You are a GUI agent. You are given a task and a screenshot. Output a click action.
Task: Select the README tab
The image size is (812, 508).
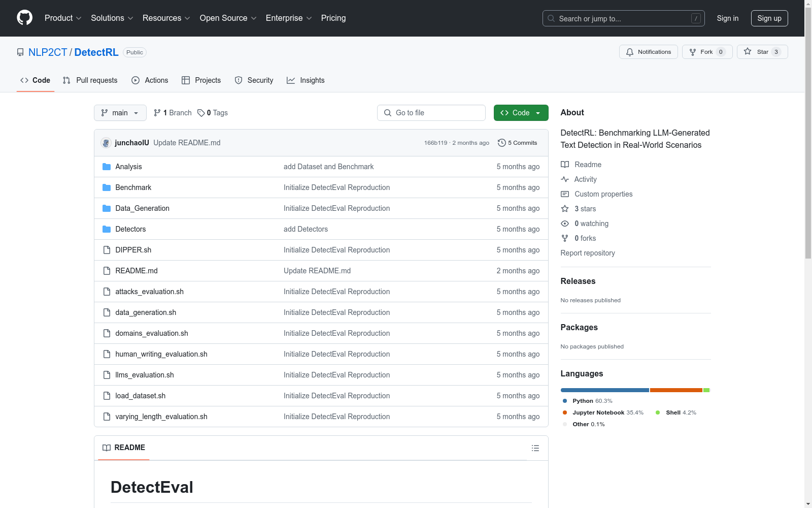coord(124,448)
